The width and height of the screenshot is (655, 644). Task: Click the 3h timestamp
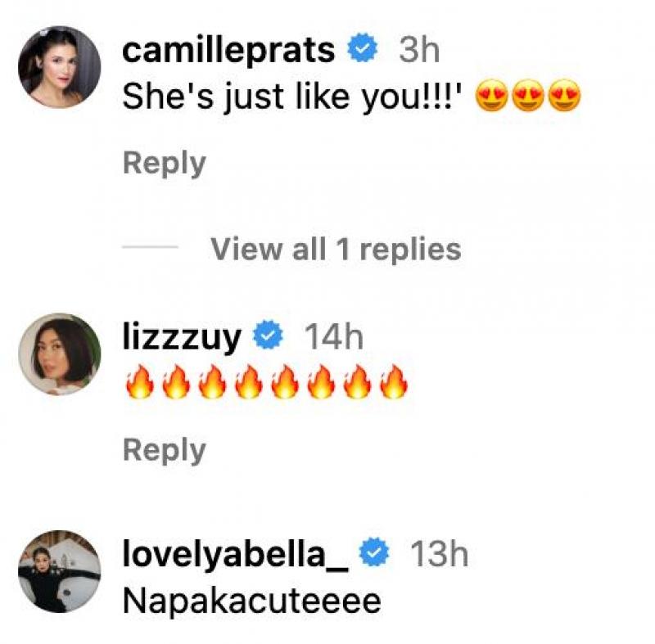pyautogui.click(x=419, y=51)
